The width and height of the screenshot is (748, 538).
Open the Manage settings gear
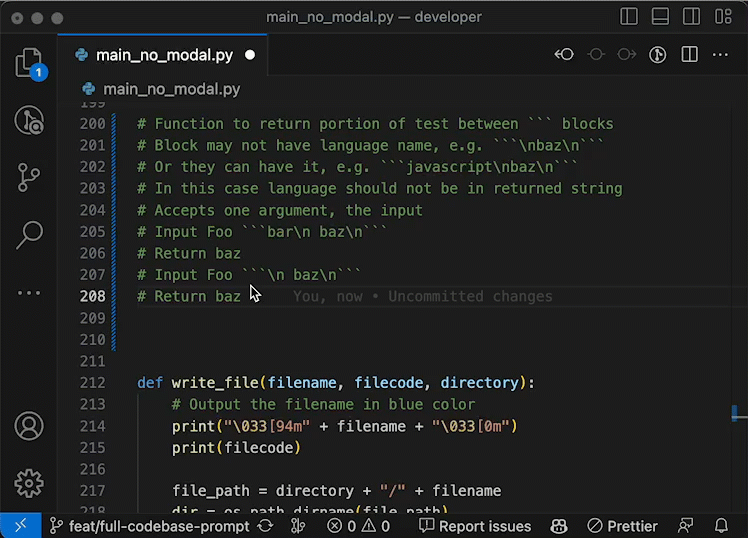click(x=29, y=483)
